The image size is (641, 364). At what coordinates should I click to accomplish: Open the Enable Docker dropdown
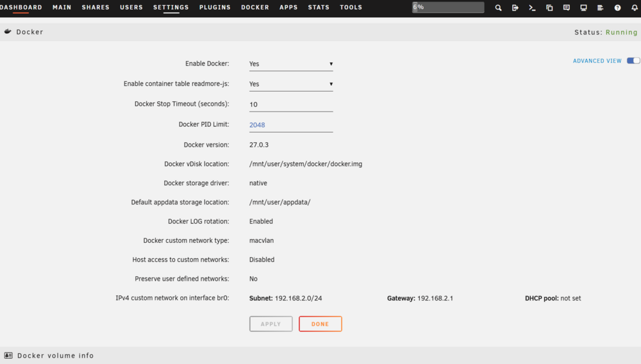(x=291, y=63)
